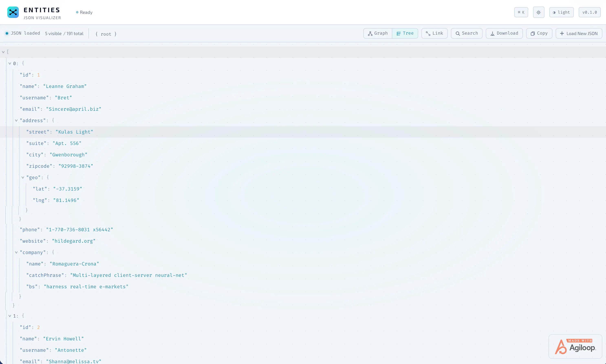Select the "phone" row
This screenshot has width=606, height=364.
coord(303,230)
